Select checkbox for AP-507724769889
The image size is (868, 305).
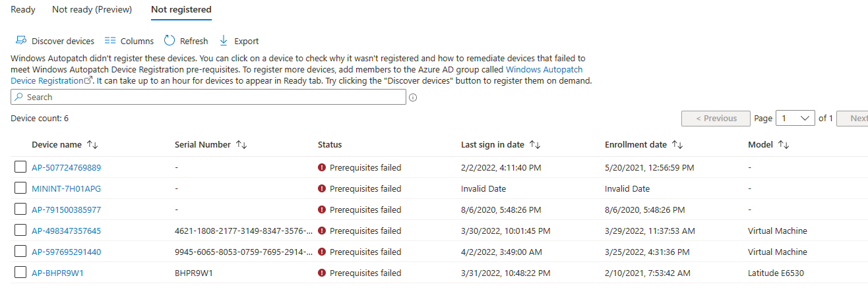(20, 167)
